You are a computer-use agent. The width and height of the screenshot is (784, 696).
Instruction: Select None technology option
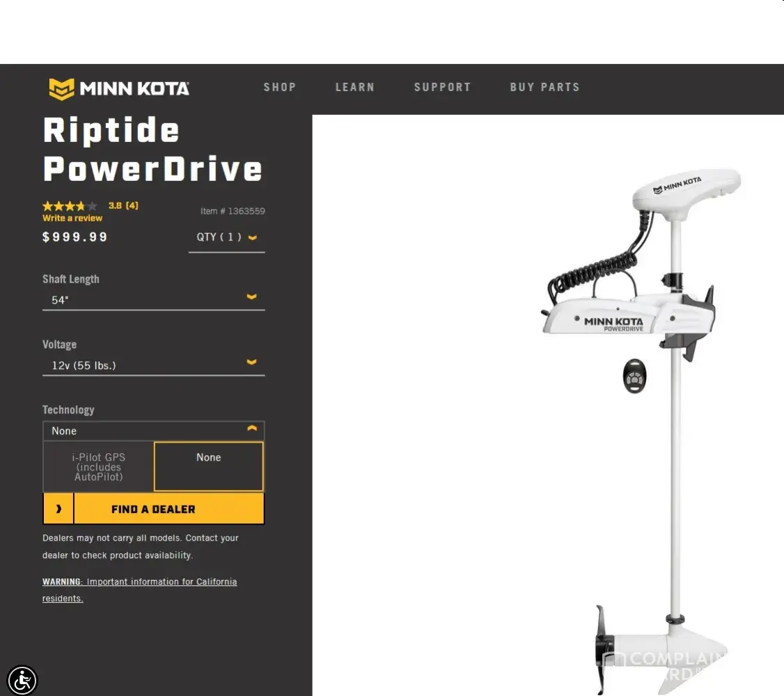click(208, 466)
